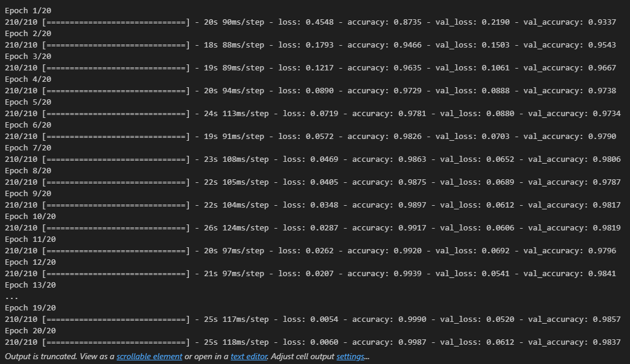Click the '25s 118ms/step' timing text

236,342
